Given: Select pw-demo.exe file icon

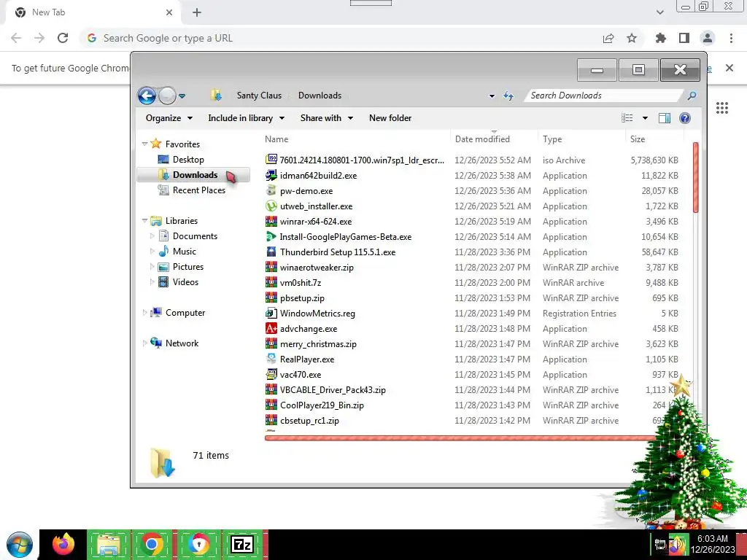Looking at the screenshot, I should tap(271, 190).
